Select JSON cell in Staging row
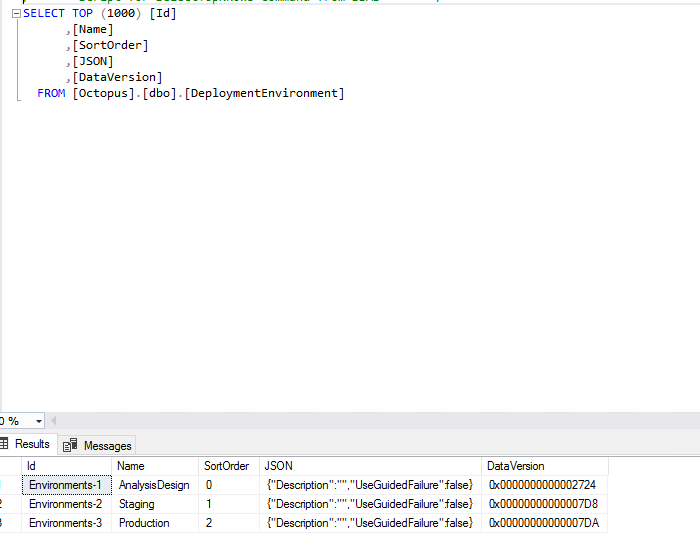700x553 pixels. tap(371, 504)
